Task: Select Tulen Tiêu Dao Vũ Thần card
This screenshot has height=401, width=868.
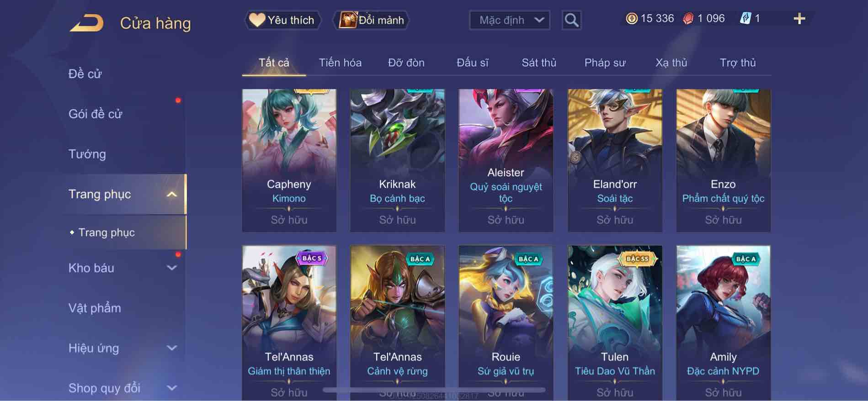Action: tap(615, 323)
